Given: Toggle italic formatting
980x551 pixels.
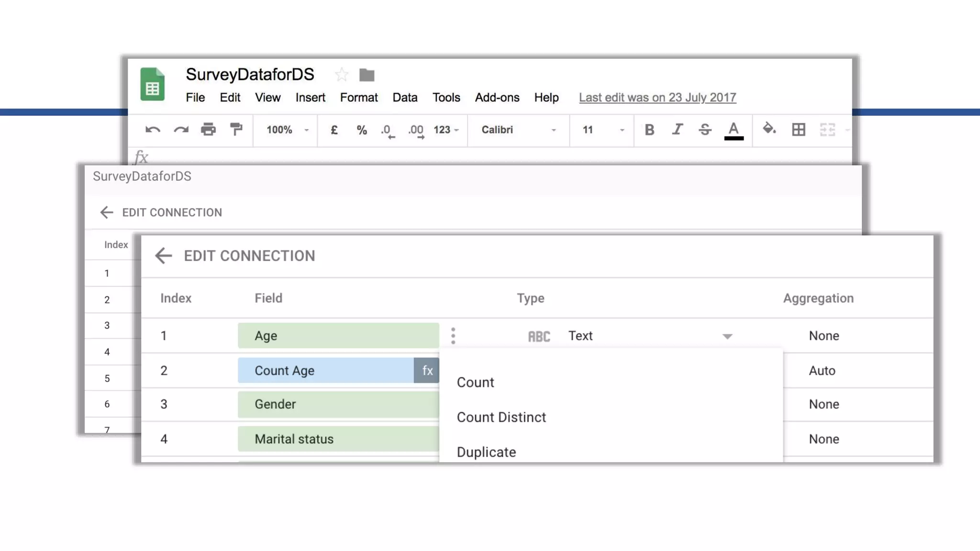Looking at the screenshot, I should (x=677, y=130).
